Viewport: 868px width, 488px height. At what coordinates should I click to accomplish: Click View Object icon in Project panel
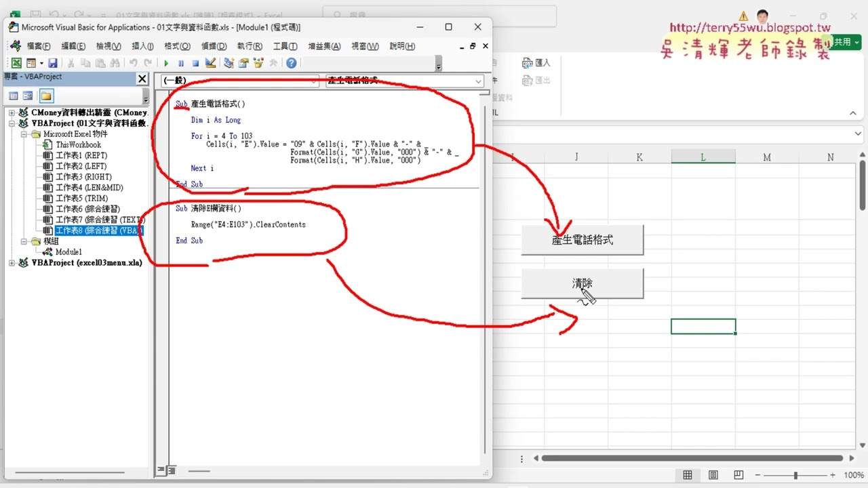(x=28, y=96)
